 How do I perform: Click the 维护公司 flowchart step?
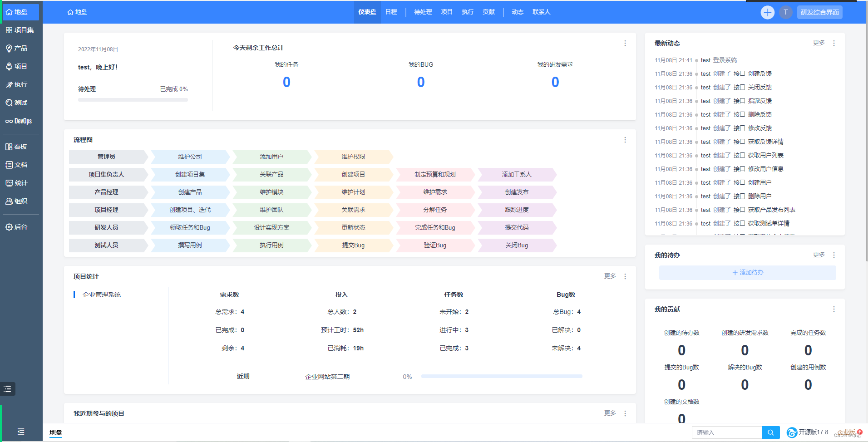pos(190,157)
